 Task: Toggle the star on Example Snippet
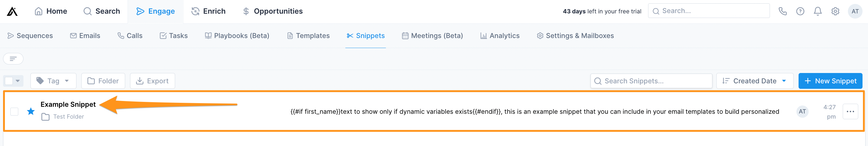click(x=31, y=111)
